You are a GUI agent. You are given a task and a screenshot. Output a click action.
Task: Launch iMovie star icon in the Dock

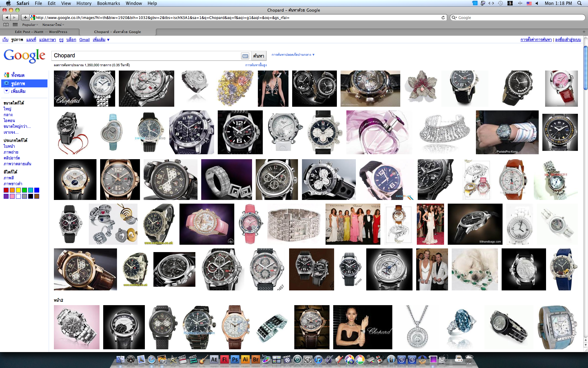[x=172, y=359]
